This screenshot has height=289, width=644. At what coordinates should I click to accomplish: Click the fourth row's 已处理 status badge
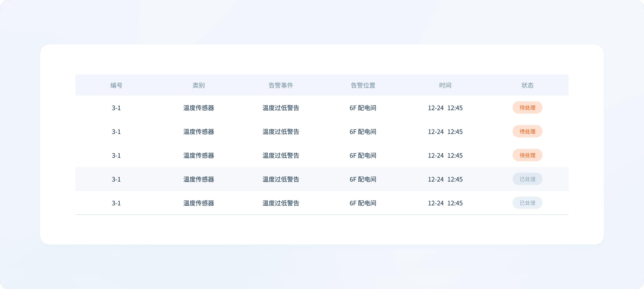pyautogui.click(x=527, y=179)
